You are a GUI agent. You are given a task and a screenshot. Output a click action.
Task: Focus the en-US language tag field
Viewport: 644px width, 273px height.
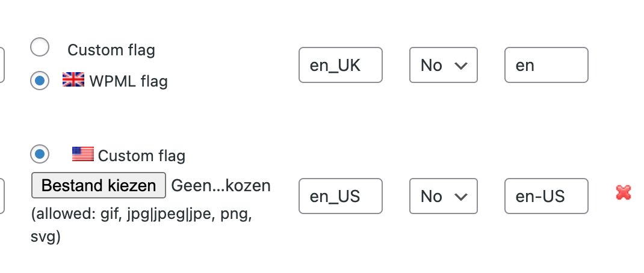pyautogui.click(x=546, y=196)
